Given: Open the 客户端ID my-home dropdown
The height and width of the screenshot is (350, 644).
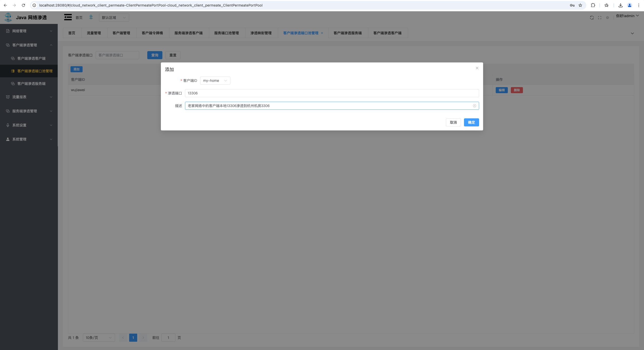Looking at the screenshot, I should pyautogui.click(x=215, y=81).
